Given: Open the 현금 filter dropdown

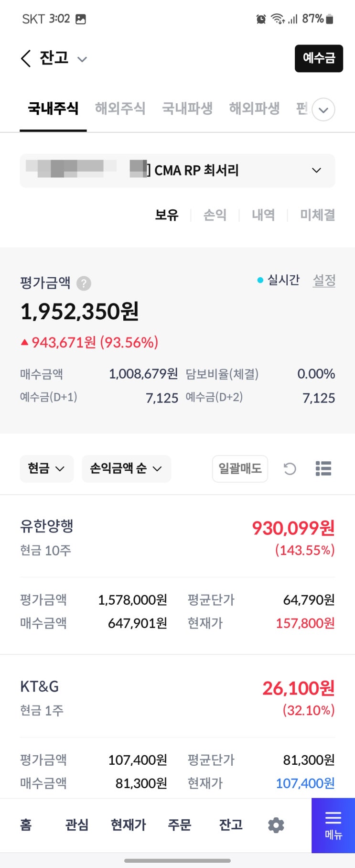Looking at the screenshot, I should 46,469.
